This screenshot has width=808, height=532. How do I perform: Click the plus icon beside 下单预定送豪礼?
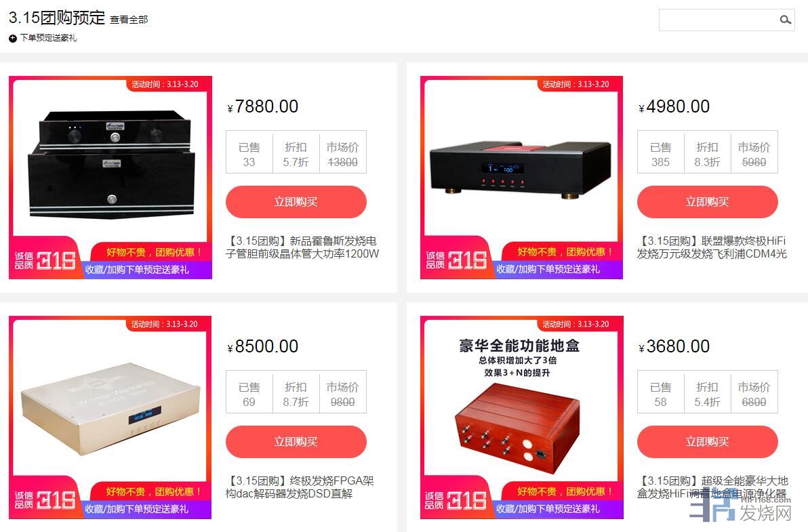13,38
